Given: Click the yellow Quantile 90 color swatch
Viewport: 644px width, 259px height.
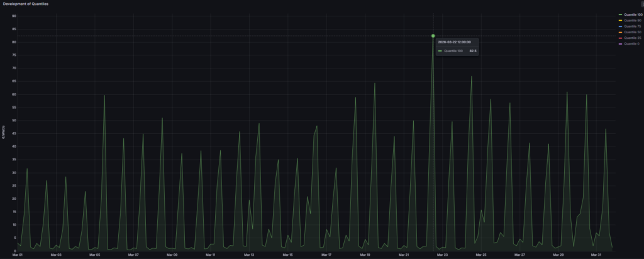Looking at the screenshot, I should point(620,20).
